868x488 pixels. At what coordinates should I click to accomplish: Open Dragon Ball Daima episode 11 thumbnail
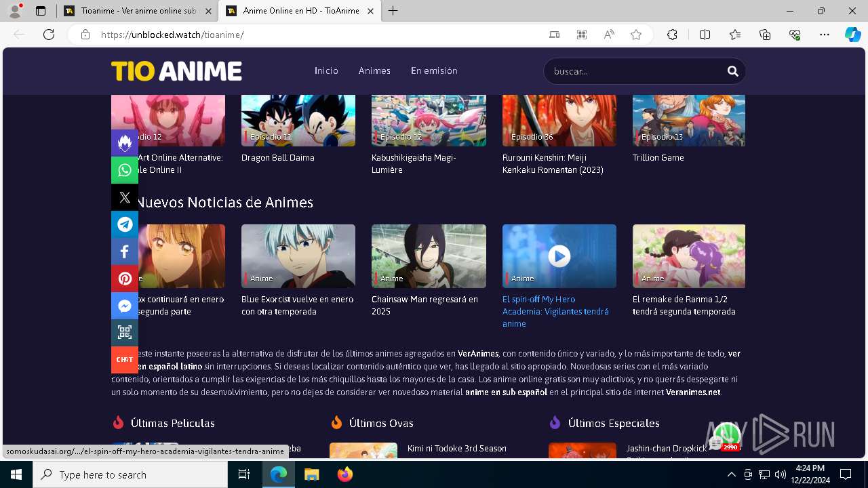coord(298,121)
